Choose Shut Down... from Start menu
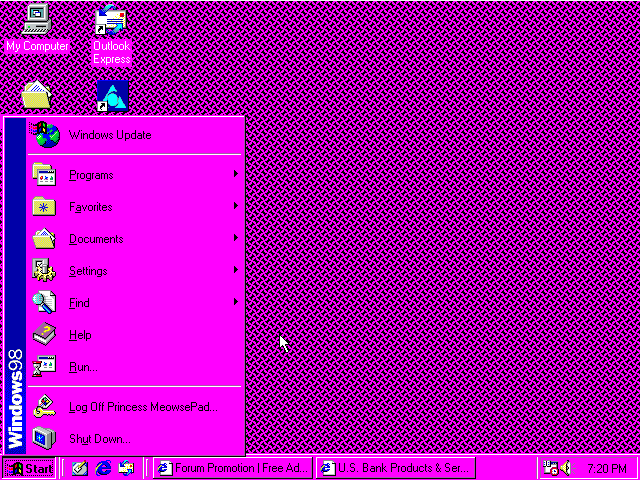This screenshot has height=480, width=640. (134, 439)
